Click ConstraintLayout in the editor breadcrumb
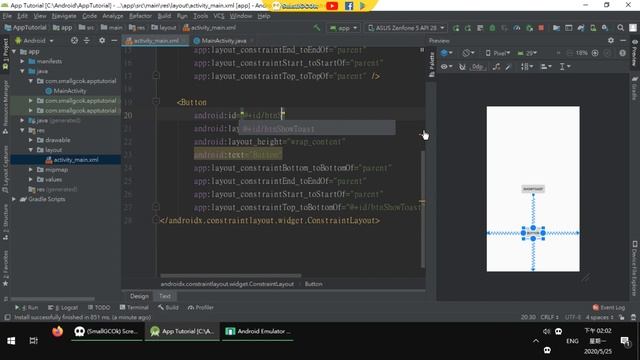640x360 pixels. click(227, 284)
